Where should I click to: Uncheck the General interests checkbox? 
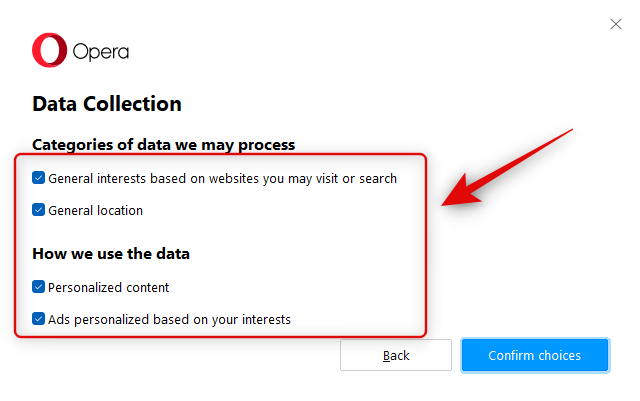(x=39, y=178)
